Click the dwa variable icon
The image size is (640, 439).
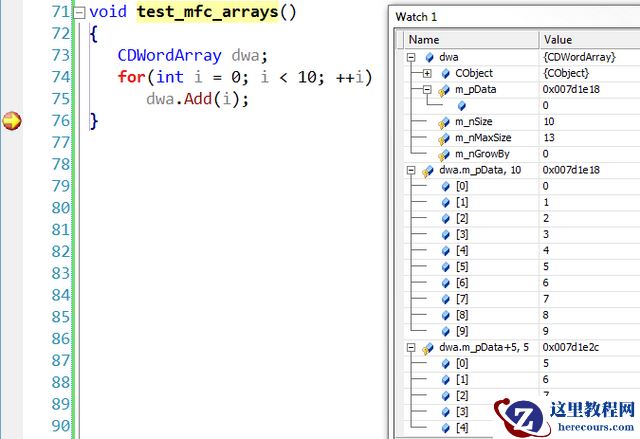coord(429,58)
